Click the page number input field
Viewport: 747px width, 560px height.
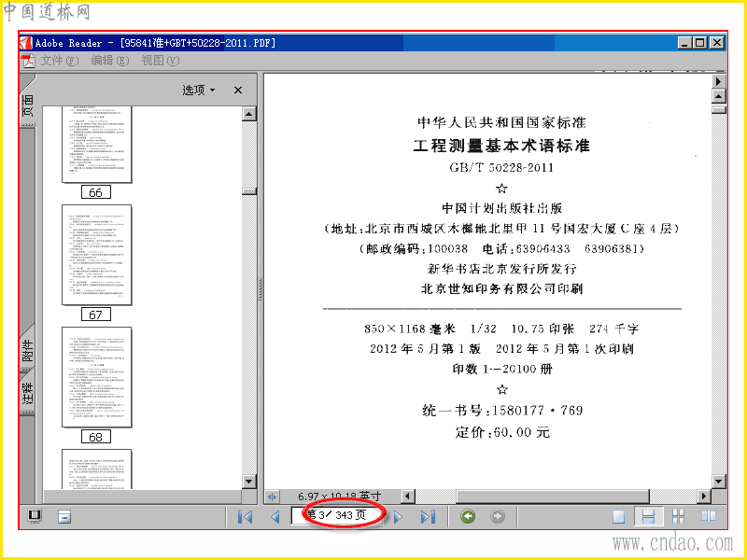point(337,515)
